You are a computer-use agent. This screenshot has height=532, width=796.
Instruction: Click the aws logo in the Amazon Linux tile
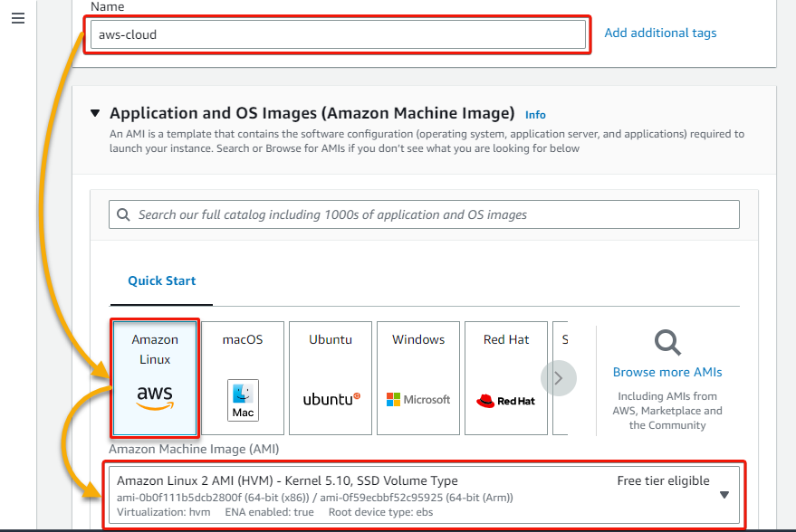(155, 397)
